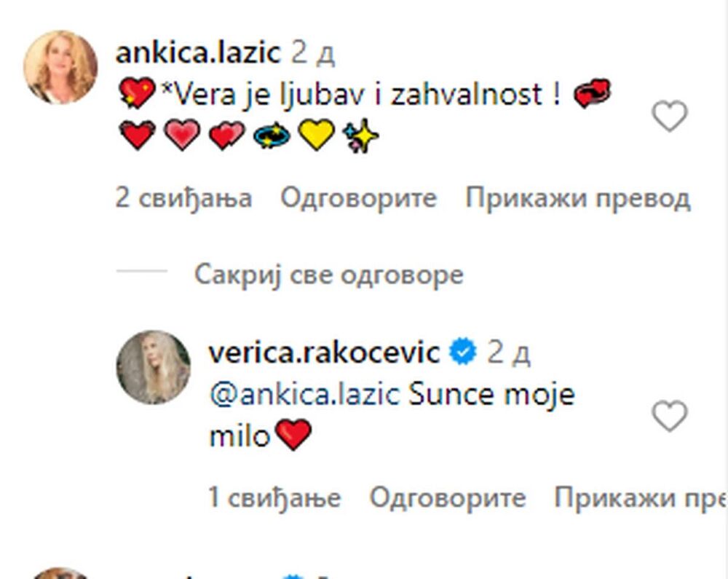The width and height of the screenshot is (728, 579).
Task: Click the timestamp beside ankica.lazic's name
Action: coord(313,53)
